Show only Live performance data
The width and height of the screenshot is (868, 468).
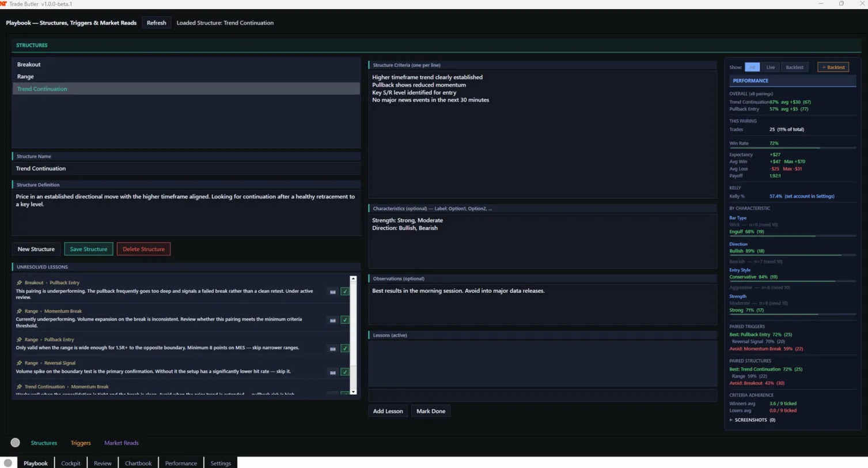tap(770, 67)
